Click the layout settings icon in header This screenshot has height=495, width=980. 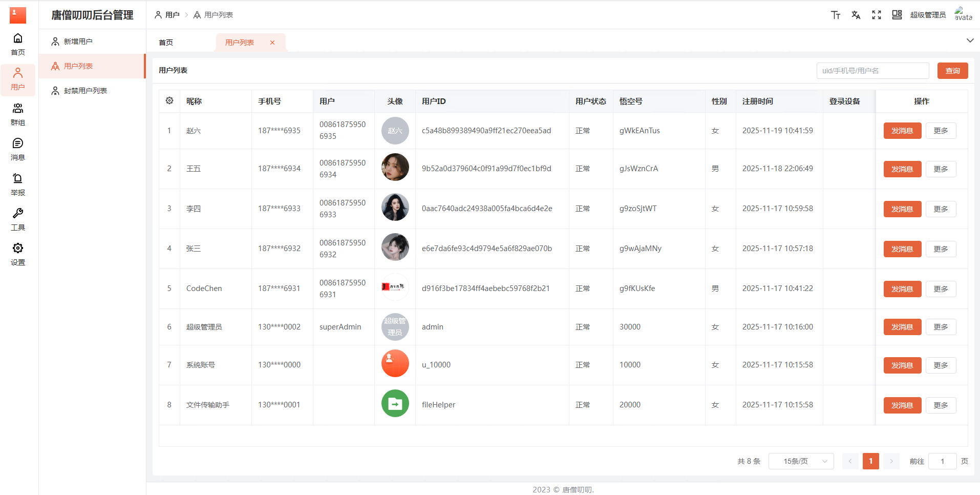tap(897, 15)
